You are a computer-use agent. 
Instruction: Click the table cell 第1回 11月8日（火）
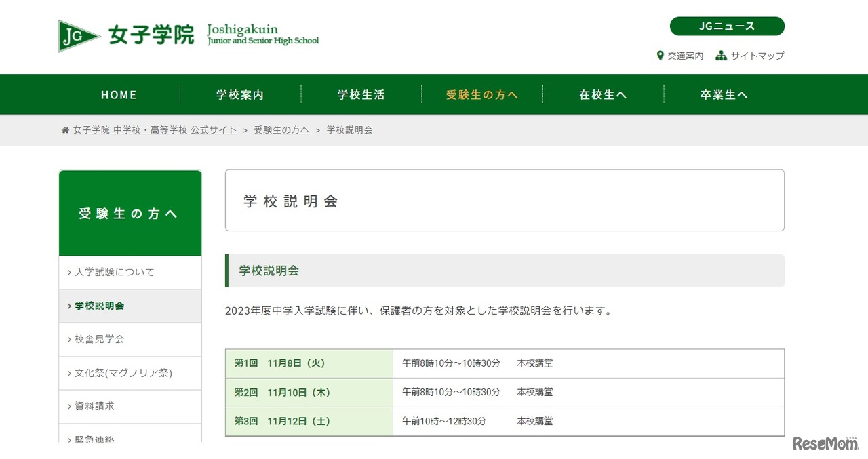tap(309, 363)
